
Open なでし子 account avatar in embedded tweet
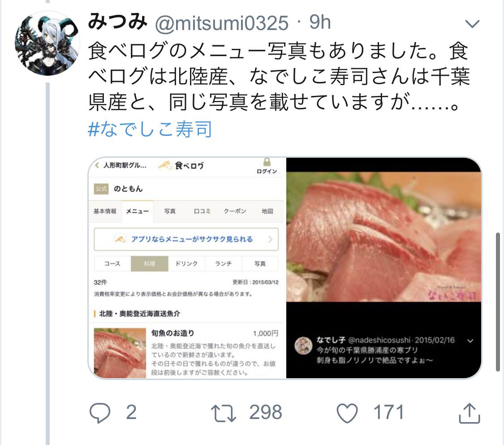(x=303, y=346)
